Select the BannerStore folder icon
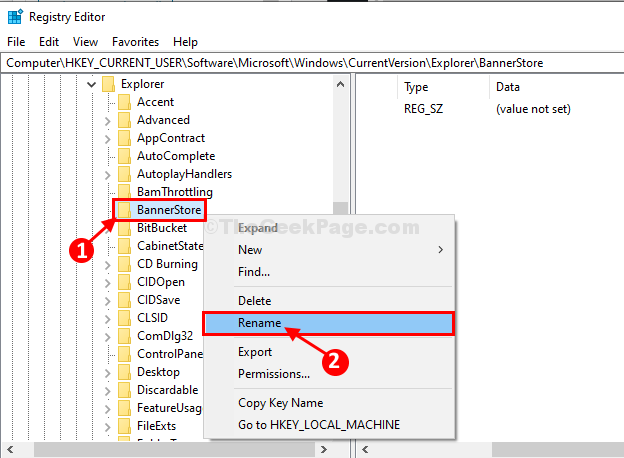624x458 pixels. click(x=124, y=210)
